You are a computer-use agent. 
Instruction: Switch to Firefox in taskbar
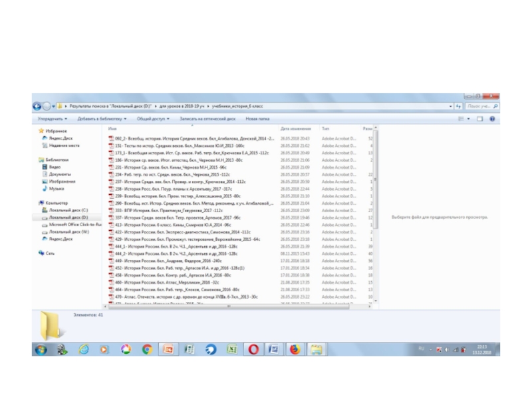click(x=295, y=350)
